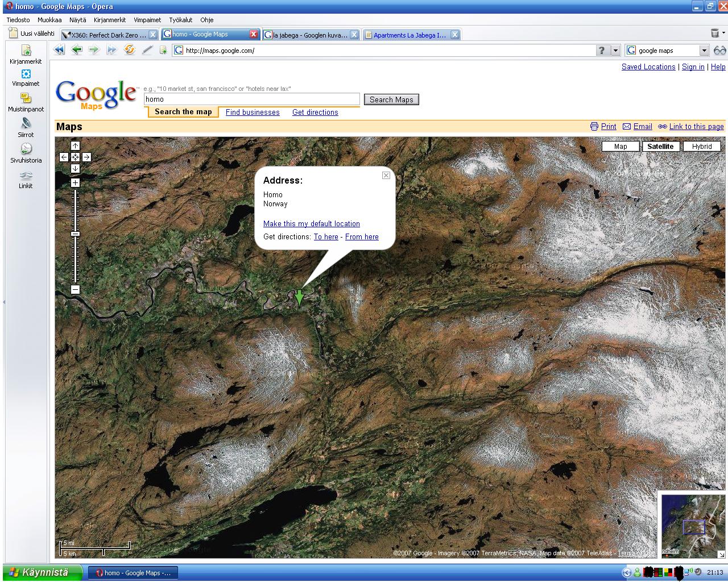Open the Työkalut menu
The image size is (728, 582).
[180, 20]
